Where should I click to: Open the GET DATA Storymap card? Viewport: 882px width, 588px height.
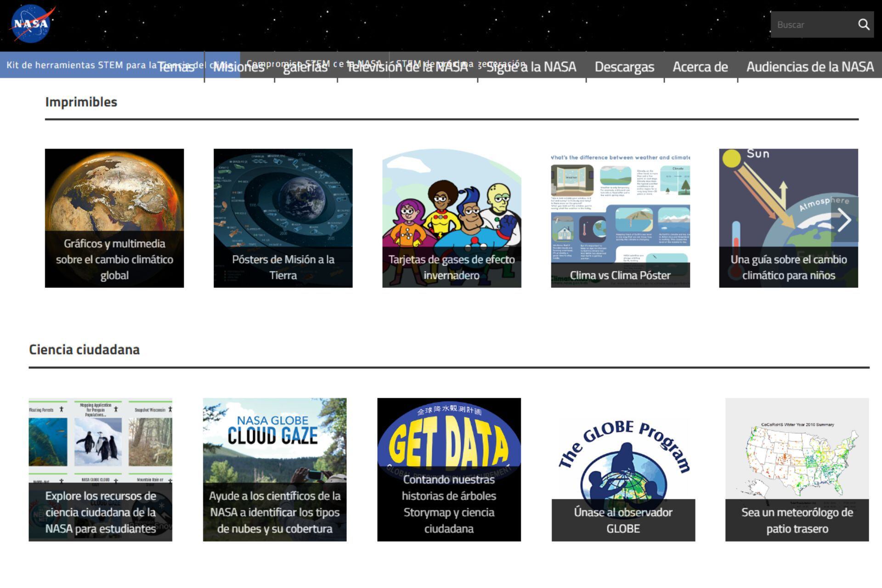click(449, 469)
